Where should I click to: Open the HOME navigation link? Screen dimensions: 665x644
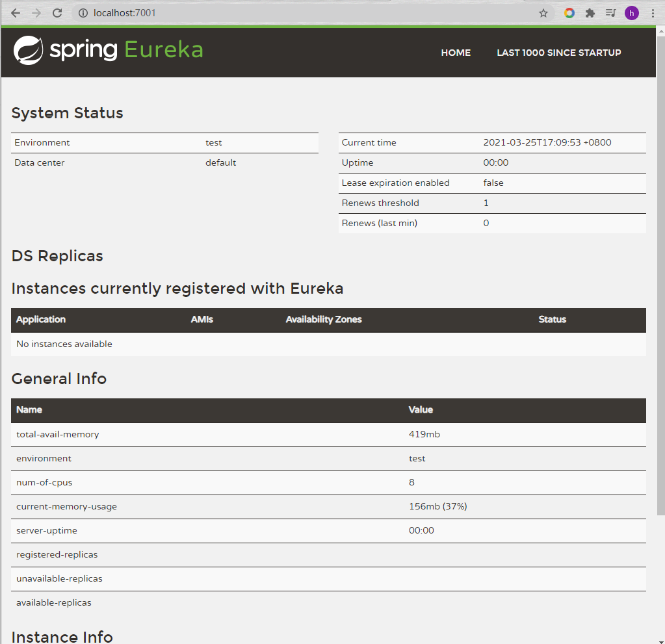[x=456, y=53]
